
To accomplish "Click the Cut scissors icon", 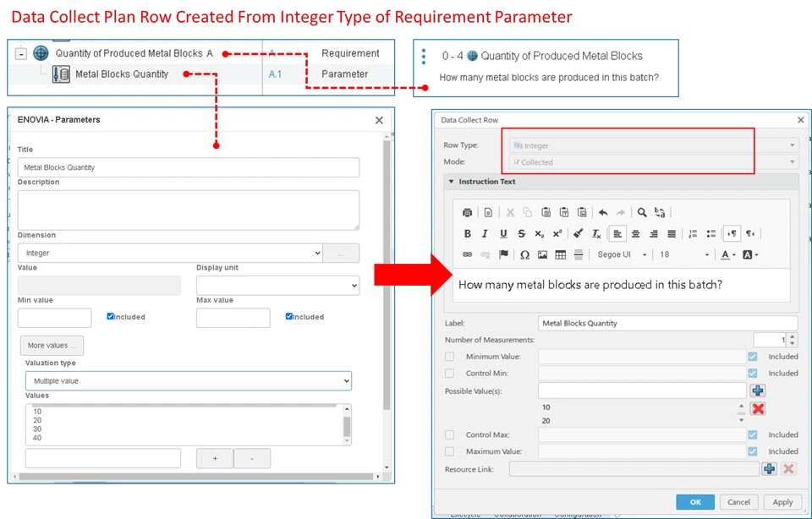I will 510,213.
